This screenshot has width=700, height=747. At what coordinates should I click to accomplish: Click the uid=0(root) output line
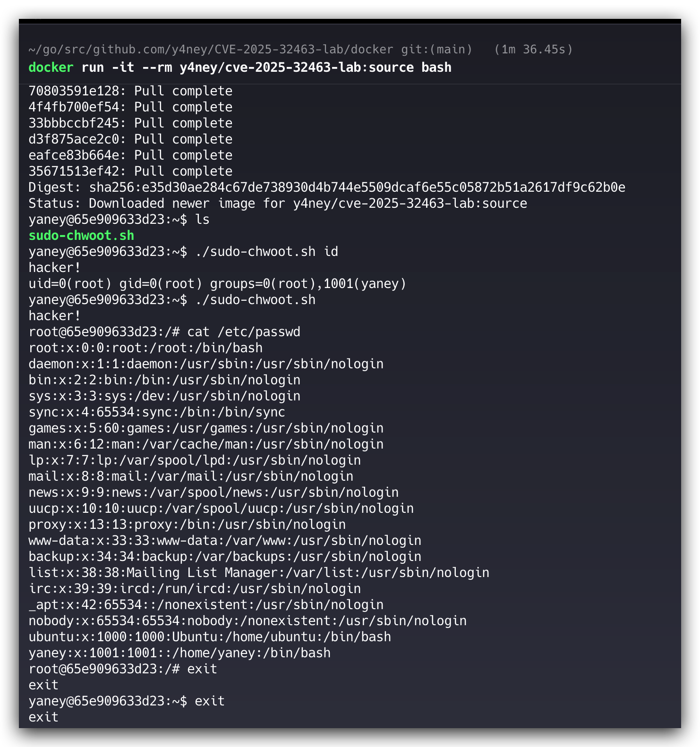pos(217,284)
